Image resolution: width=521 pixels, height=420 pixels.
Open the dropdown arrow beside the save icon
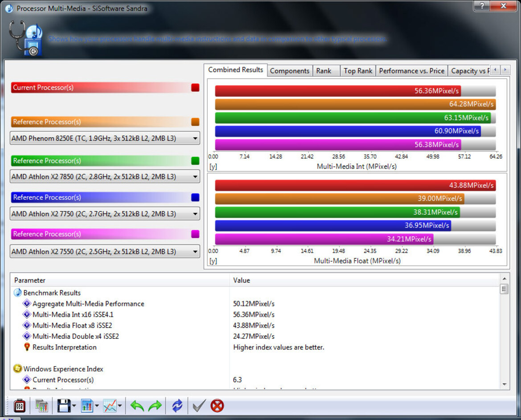[74, 406]
